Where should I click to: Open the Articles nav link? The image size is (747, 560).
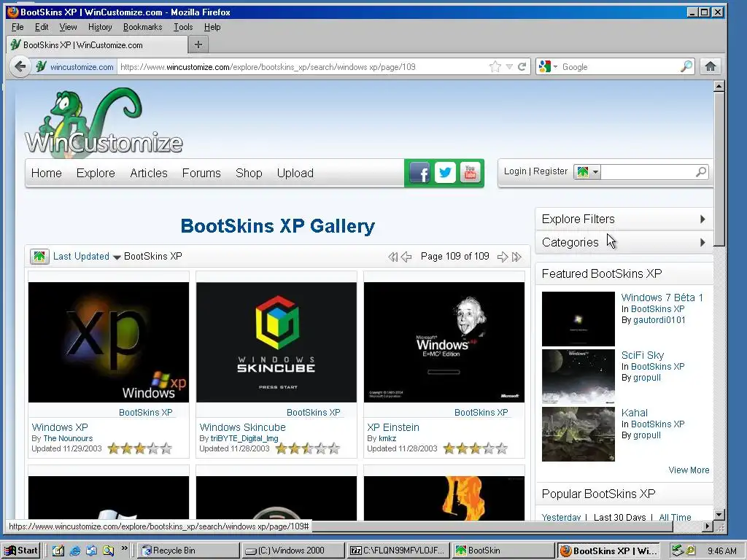pos(149,173)
